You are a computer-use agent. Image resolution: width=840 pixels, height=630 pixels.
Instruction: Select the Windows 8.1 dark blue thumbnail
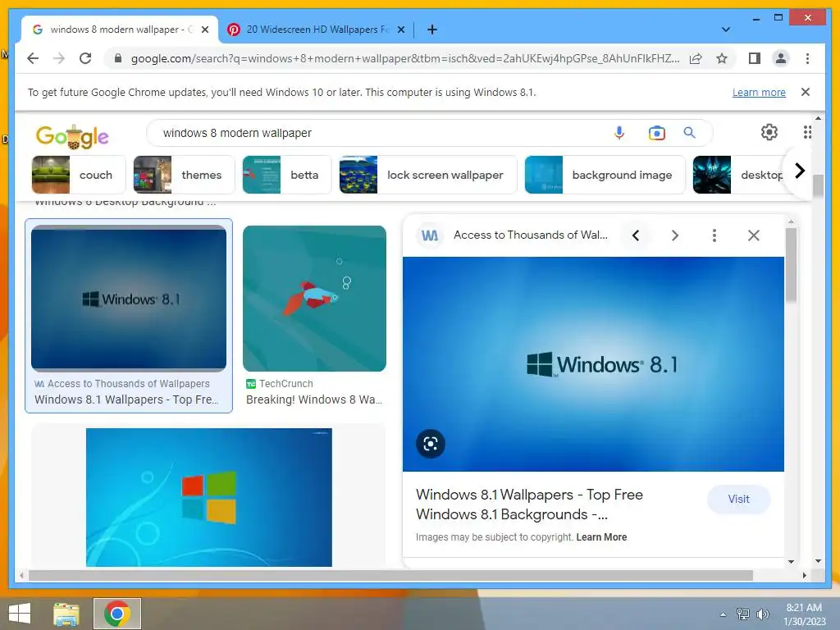coord(129,299)
